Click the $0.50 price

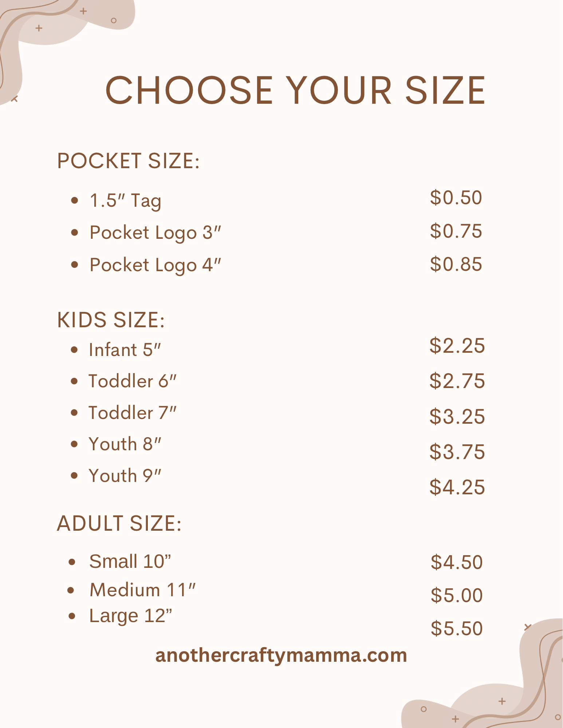[456, 198]
